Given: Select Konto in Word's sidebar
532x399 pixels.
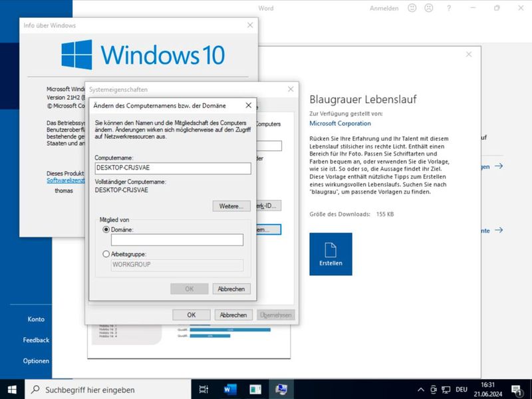Looking at the screenshot, I should (x=35, y=319).
